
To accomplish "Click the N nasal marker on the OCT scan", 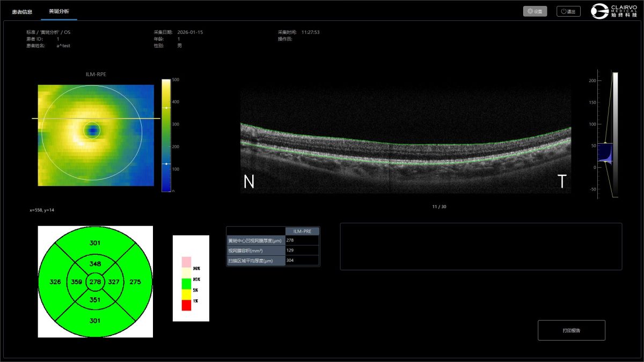I will 249,182.
